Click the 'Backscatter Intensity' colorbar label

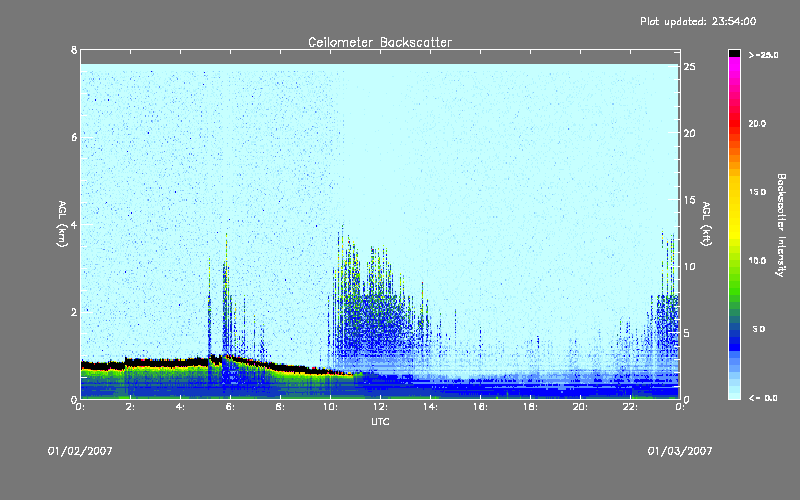click(781, 225)
